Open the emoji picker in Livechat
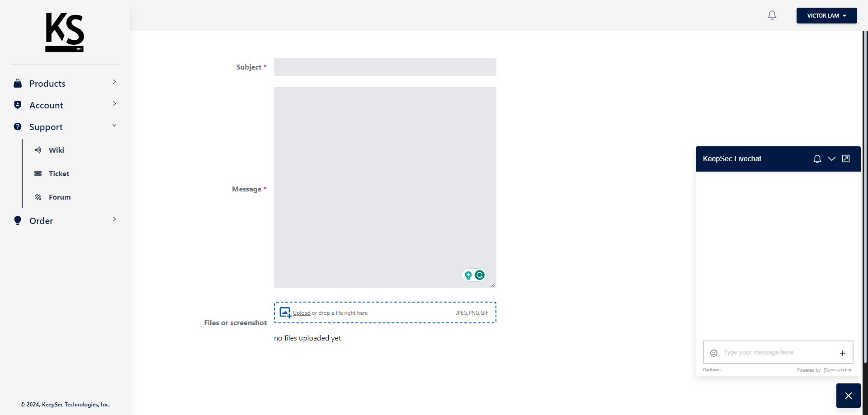 714,353
